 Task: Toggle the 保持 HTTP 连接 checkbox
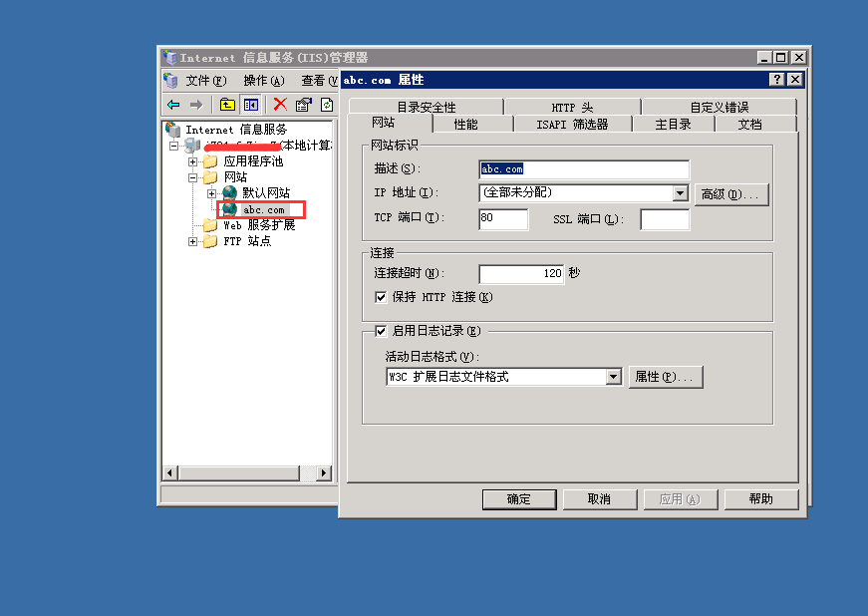[x=380, y=297]
